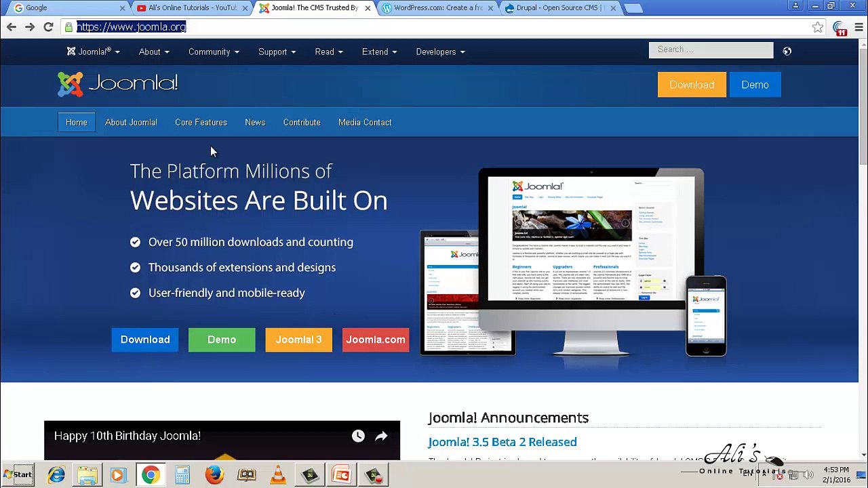This screenshot has height=488, width=868.
Task: Close the Google tab
Action: 123,8
